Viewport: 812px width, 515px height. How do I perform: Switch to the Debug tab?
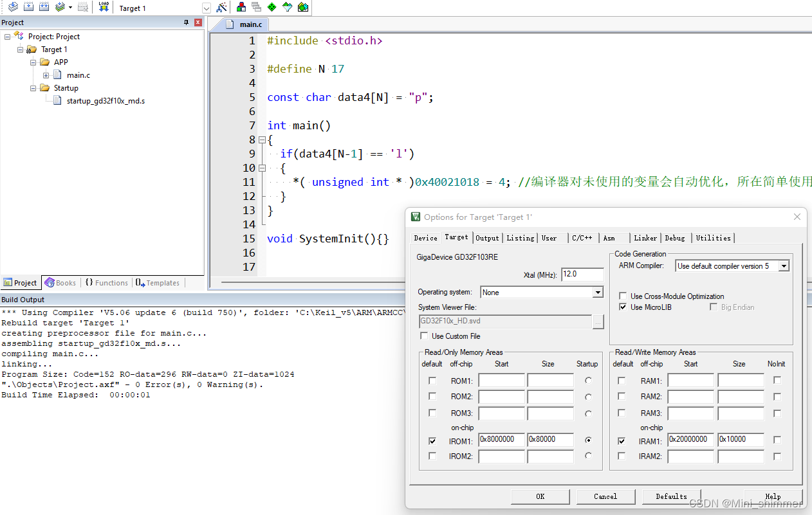pyautogui.click(x=675, y=237)
